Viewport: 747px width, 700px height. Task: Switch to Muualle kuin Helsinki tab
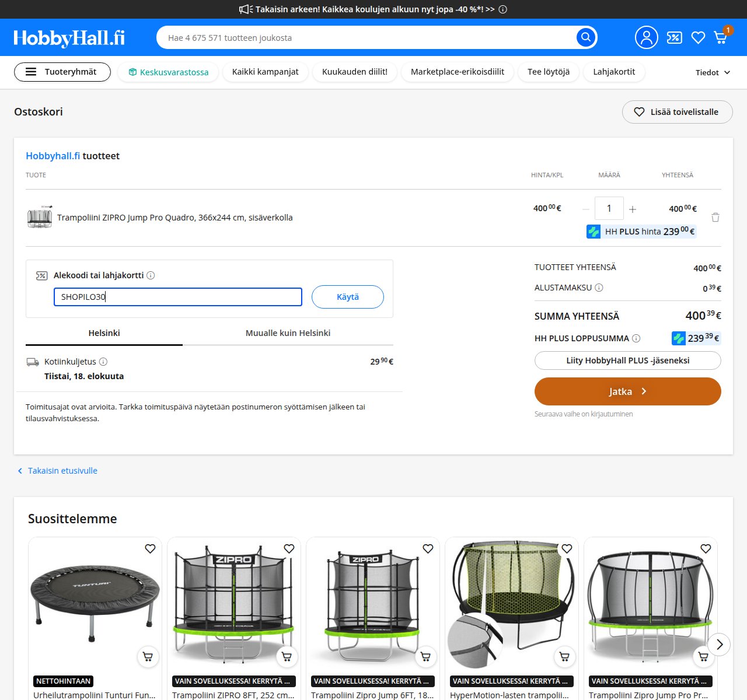coord(288,333)
